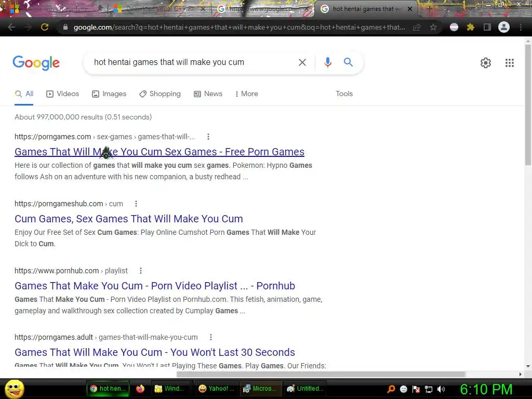Open the "You Won't Last 30 Seconds" result
Screen dimensions: 532x399
pos(155,352)
